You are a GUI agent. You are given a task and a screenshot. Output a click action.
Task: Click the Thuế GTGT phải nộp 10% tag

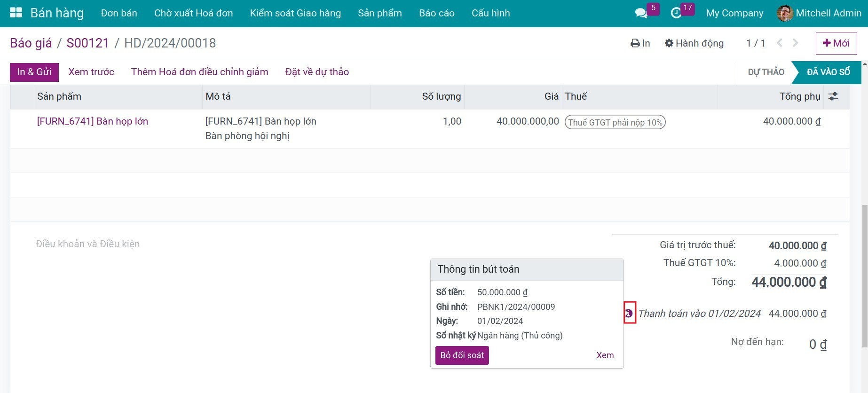pos(615,122)
